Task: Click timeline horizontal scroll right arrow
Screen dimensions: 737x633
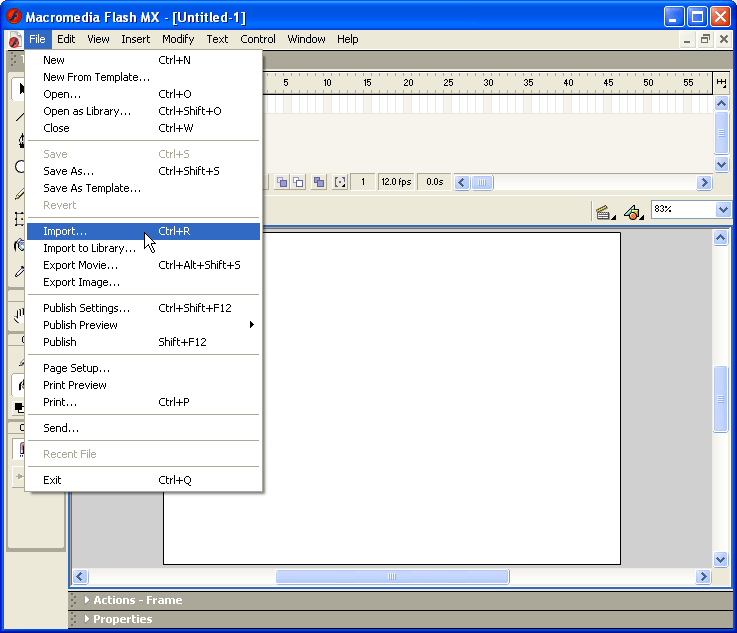Action: (704, 182)
